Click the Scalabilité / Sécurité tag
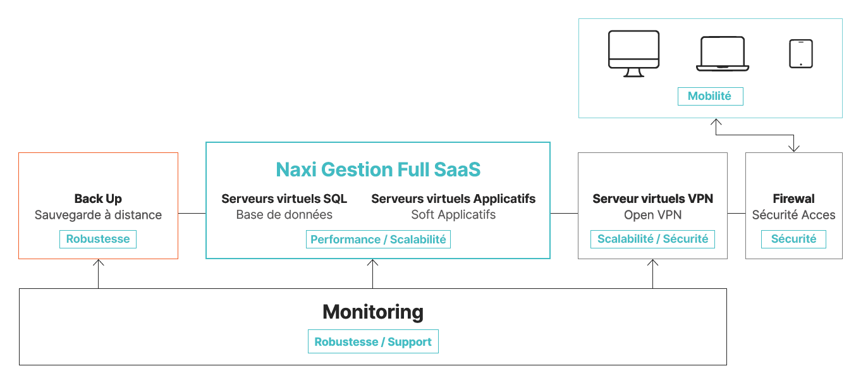The width and height of the screenshot is (868, 385). tap(652, 239)
